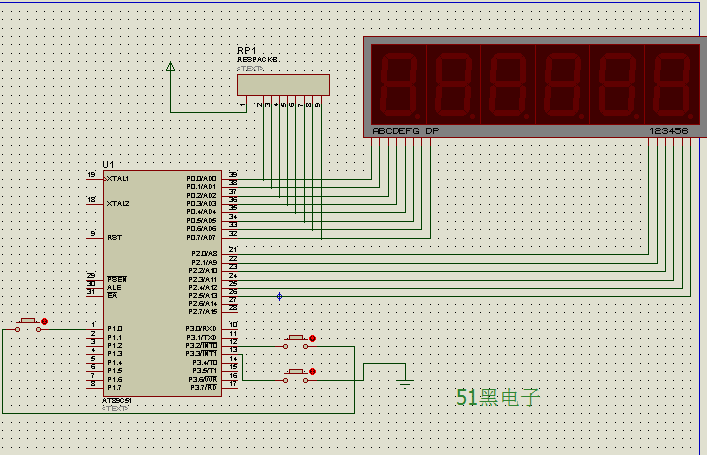Viewport: 707px width, 455px height.
Task: Select the AT89C51 microcontroller chip body
Action: coord(162,283)
